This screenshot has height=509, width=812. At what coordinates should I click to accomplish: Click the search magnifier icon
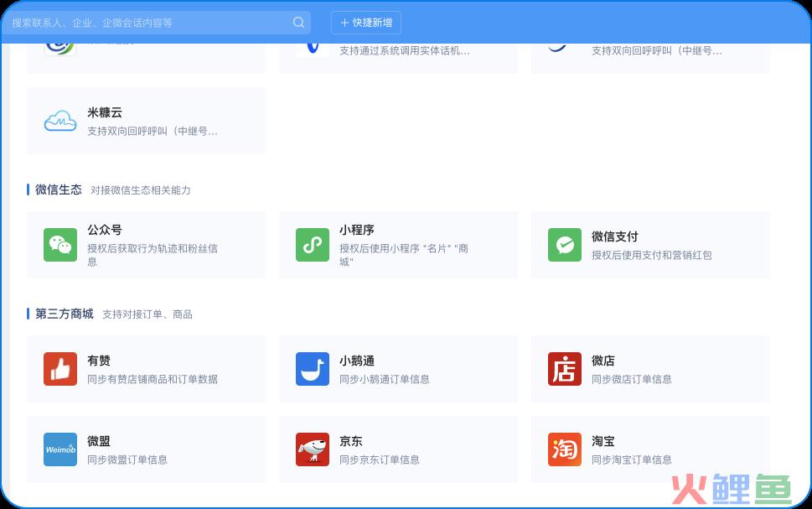click(x=298, y=23)
